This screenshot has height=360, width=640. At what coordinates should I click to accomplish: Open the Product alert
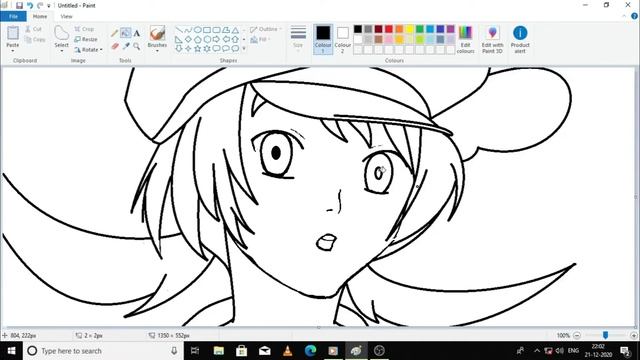pyautogui.click(x=520, y=39)
